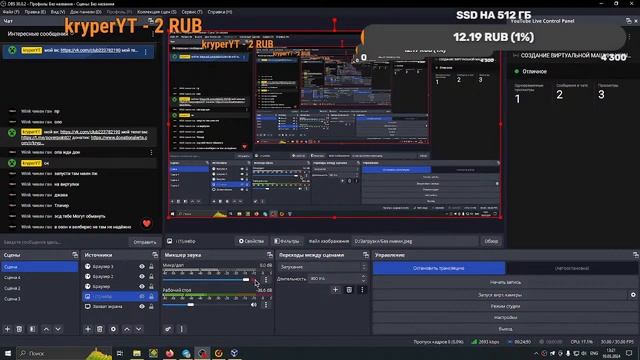Viewport: 640px width, 360px height.
Task: Remove selected scene using trash icon
Action: point(19,329)
